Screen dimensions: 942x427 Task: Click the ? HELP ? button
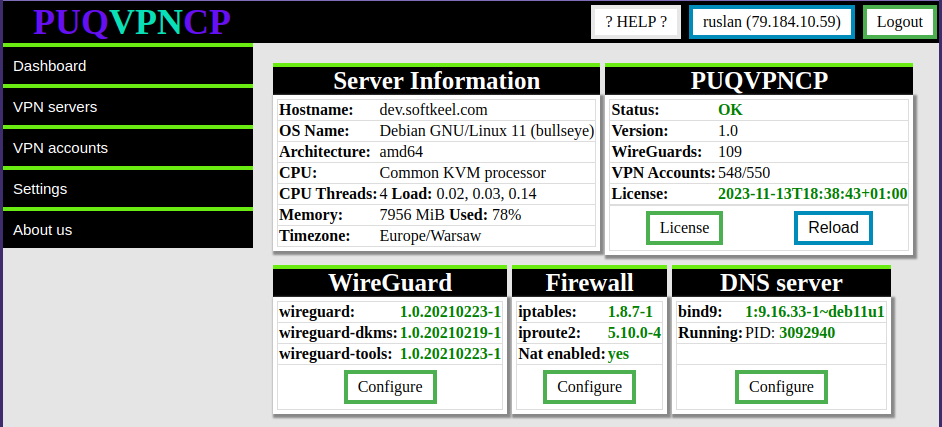click(x=636, y=22)
